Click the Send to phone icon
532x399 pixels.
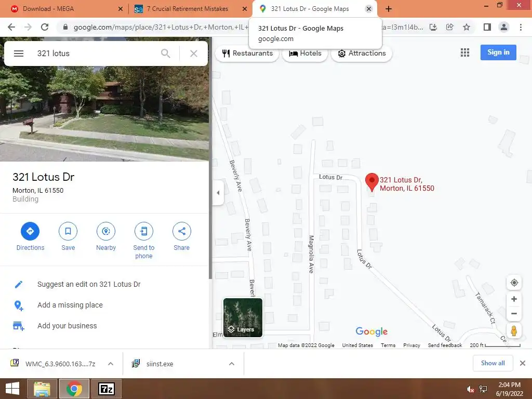pyautogui.click(x=144, y=231)
